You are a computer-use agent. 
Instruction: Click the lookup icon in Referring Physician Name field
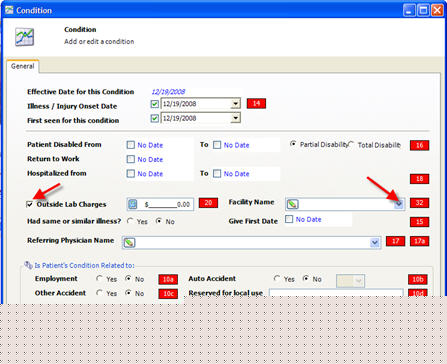[129, 243]
